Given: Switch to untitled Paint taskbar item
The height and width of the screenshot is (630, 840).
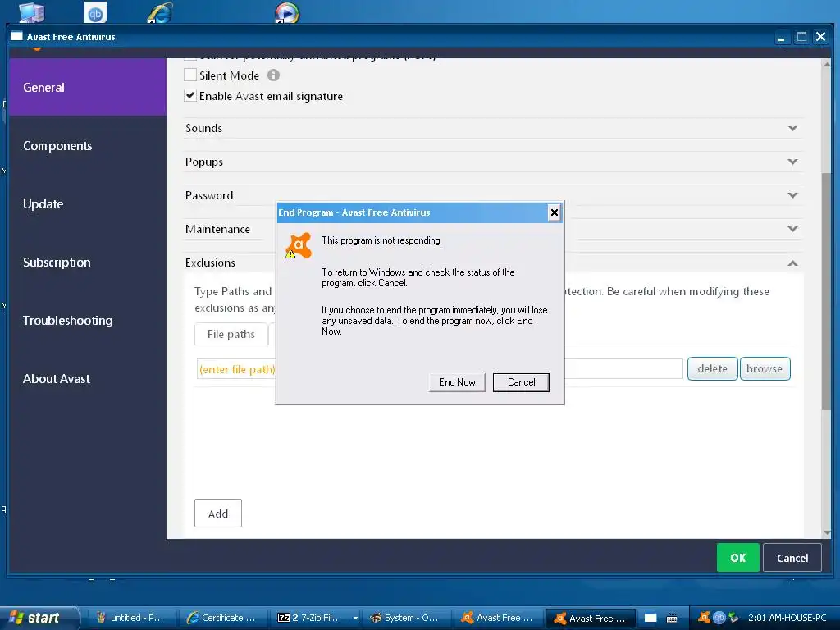Looking at the screenshot, I should (x=130, y=618).
